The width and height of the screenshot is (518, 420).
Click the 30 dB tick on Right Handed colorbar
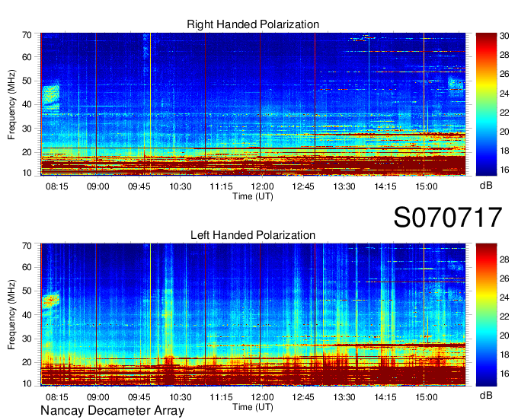pos(504,36)
